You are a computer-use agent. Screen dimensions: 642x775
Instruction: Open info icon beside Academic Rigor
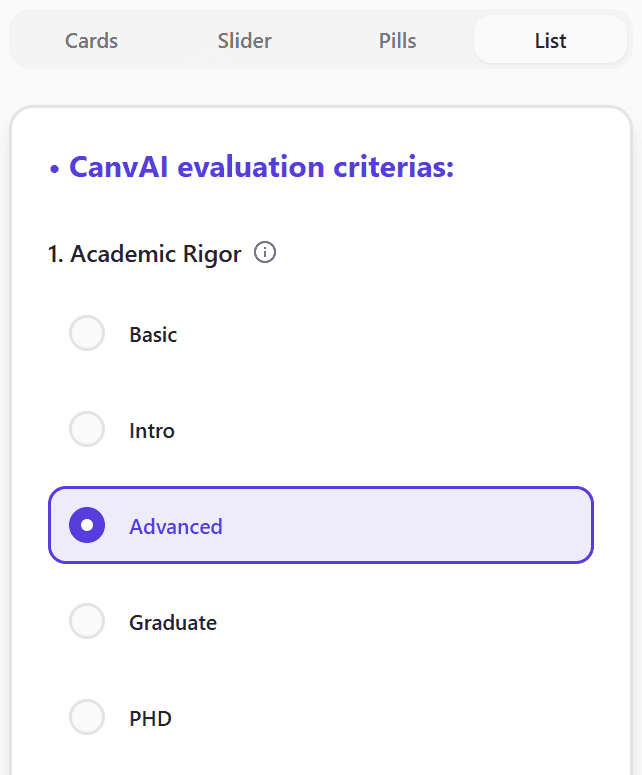click(265, 253)
